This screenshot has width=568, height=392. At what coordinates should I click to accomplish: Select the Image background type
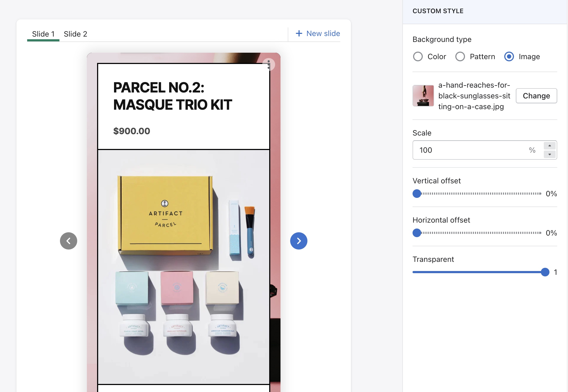coord(509,56)
